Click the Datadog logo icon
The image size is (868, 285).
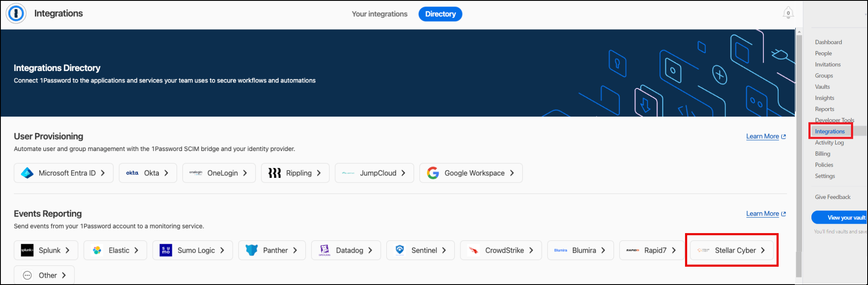coord(325,251)
